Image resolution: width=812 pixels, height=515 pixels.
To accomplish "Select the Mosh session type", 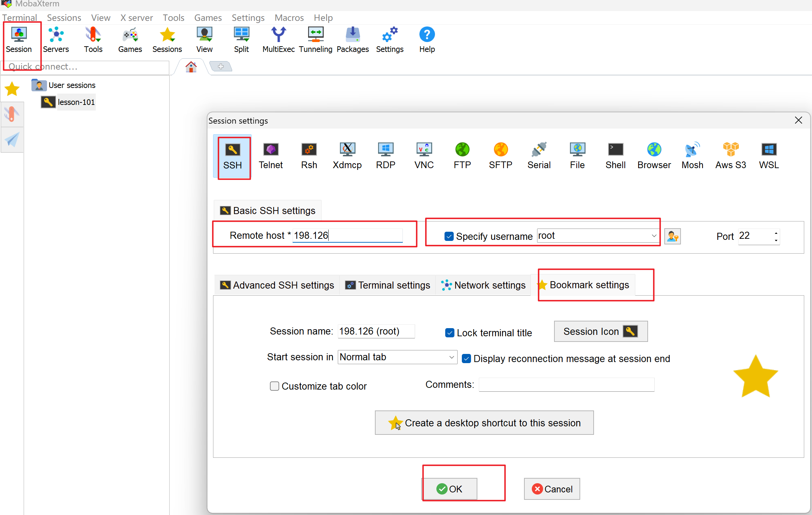I will point(692,155).
